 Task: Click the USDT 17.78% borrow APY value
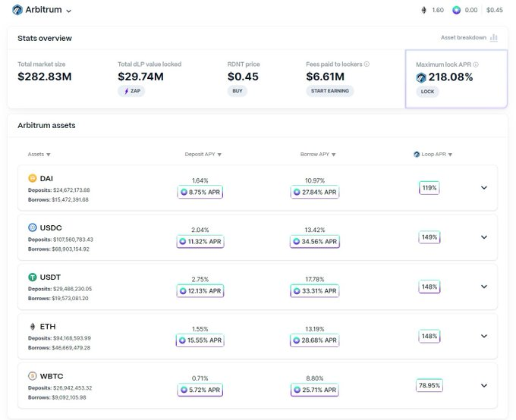coord(315,279)
